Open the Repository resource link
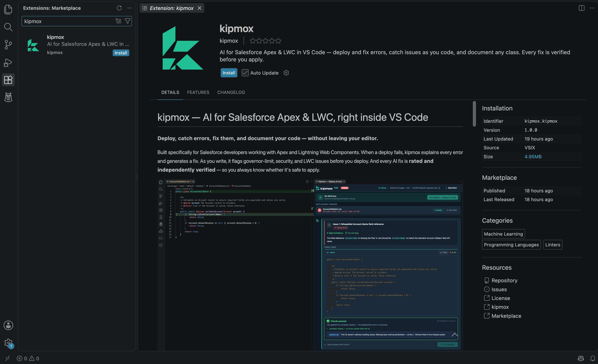 point(504,280)
